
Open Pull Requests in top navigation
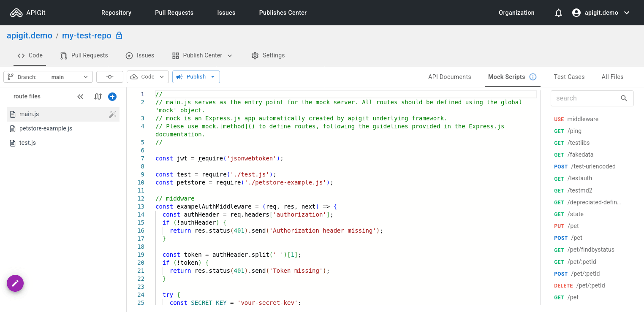(174, 13)
